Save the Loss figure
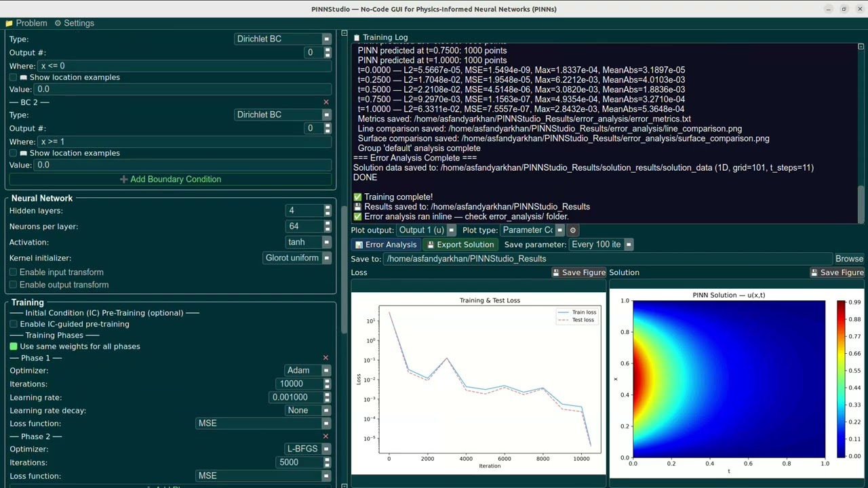Viewport: 868px width, 488px height. pyautogui.click(x=578, y=272)
